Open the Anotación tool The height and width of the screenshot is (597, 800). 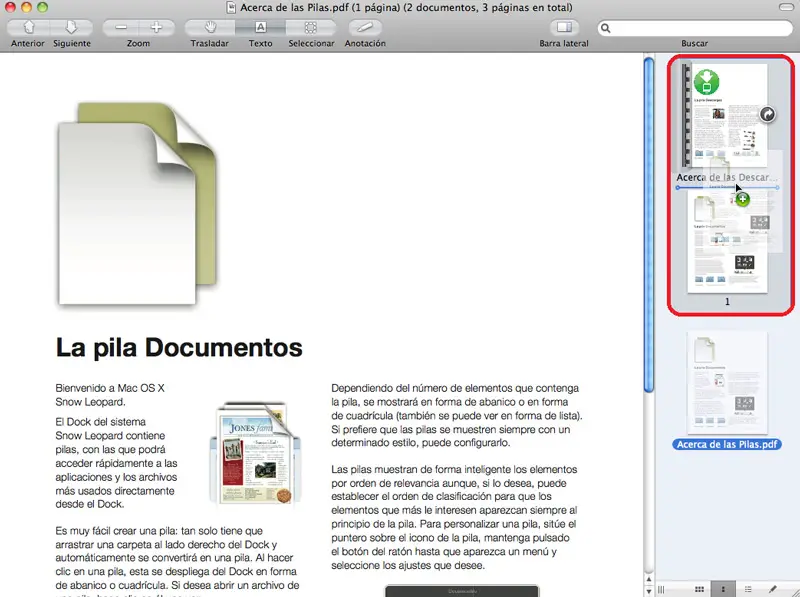coord(365,27)
